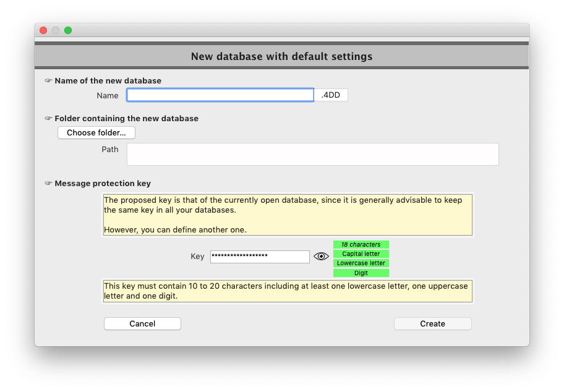
Task: Click the pointing hand icon beside "Message protection key"
Action: click(49, 183)
